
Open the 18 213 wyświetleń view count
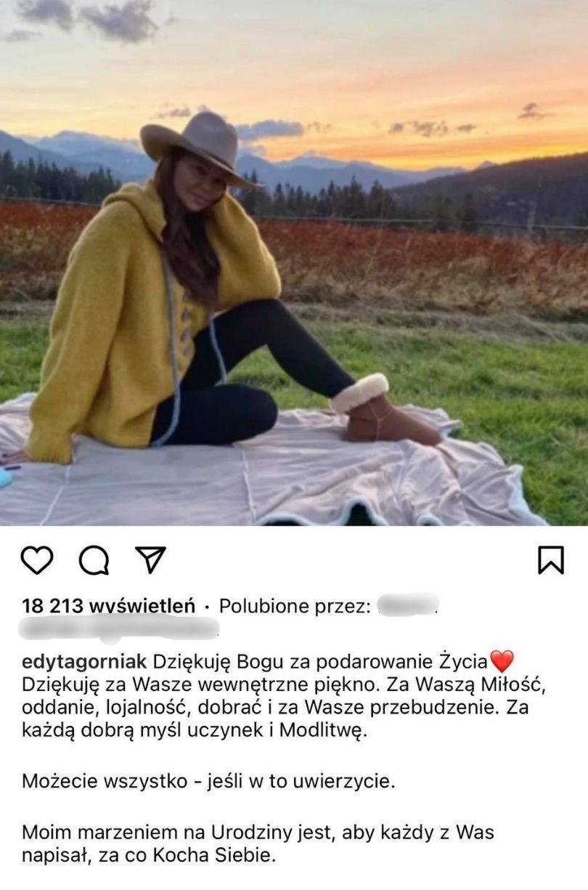pyautogui.click(x=108, y=605)
